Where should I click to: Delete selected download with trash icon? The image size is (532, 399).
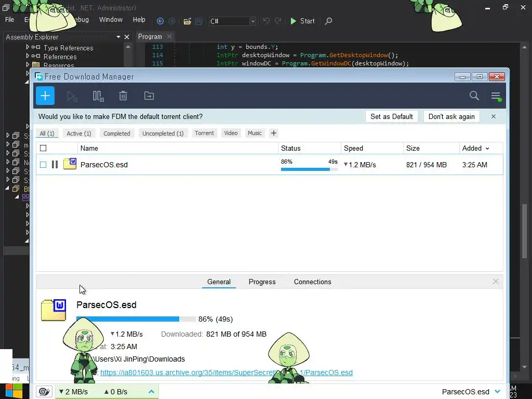123,96
